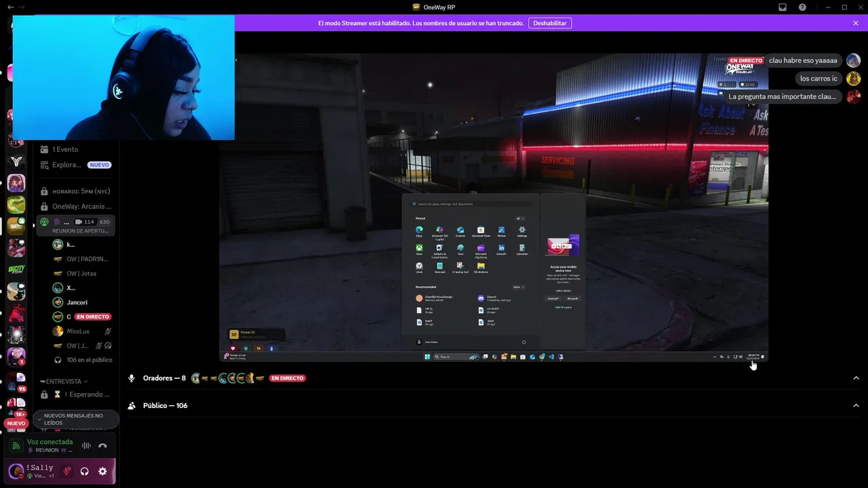Image resolution: width=868 pixels, height=488 pixels.
Task: Click message La pregunta mas importante clau...
Action: click(x=782, y=96)
